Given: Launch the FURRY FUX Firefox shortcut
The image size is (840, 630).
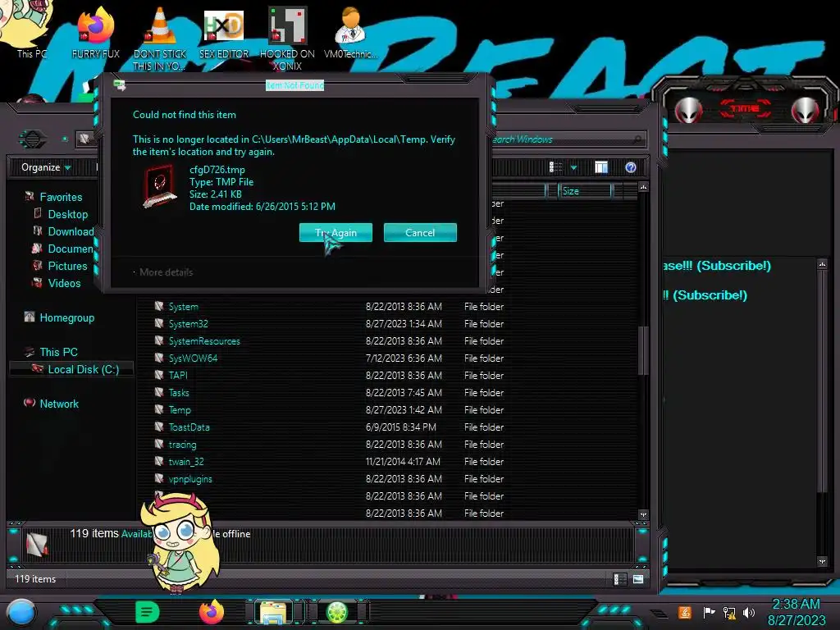Looking at the screenshot, I should [95, 32].
